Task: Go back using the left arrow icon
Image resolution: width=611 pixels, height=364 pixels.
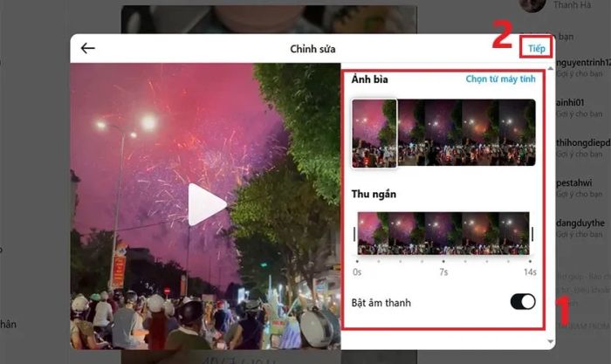Action: (x=87, y=48)
